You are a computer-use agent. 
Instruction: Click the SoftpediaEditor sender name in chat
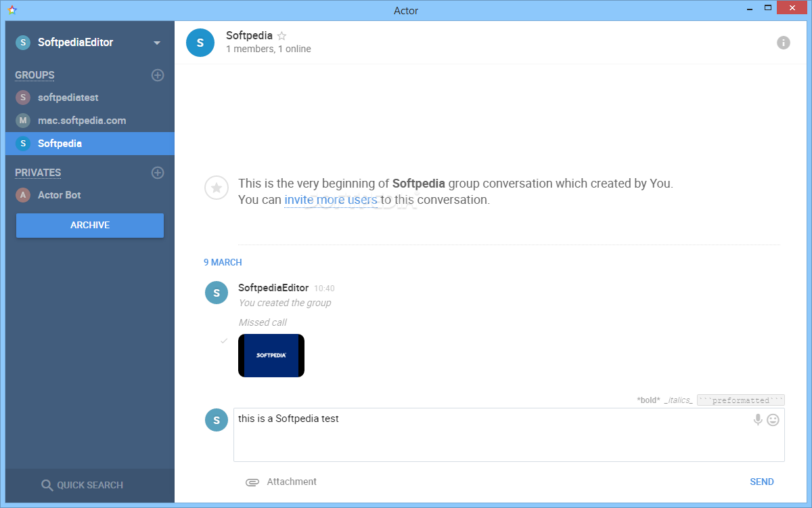click(x=273, y=288)
